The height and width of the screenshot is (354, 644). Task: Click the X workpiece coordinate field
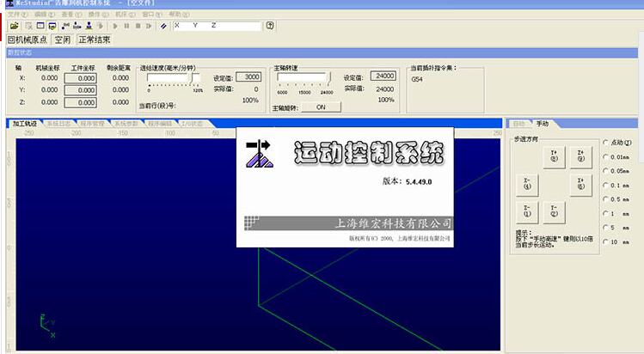click(81, 78)
